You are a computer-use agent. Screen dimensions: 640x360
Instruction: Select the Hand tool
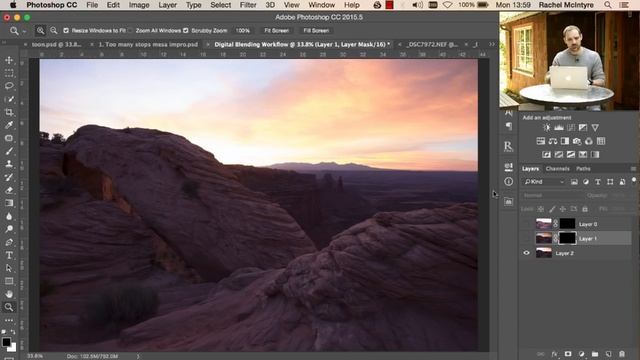click(x=9, y=294)
